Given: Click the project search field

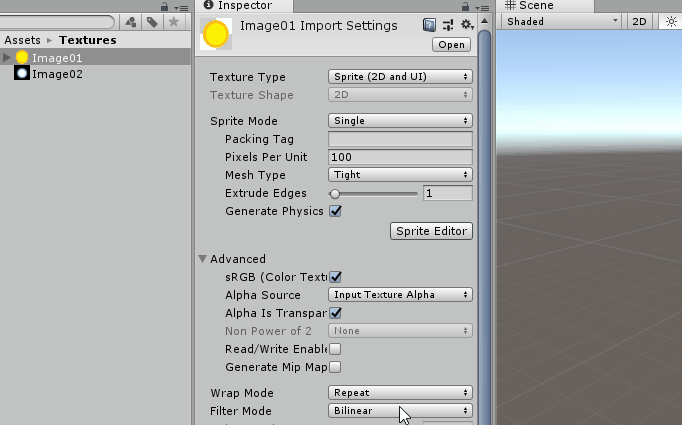Looking at the screenshot, I should (57, 22).
